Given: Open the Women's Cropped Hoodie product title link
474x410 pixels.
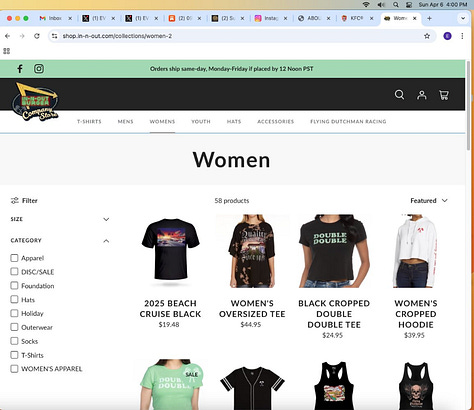Looking at the screenshot, I should click(416, 314).
